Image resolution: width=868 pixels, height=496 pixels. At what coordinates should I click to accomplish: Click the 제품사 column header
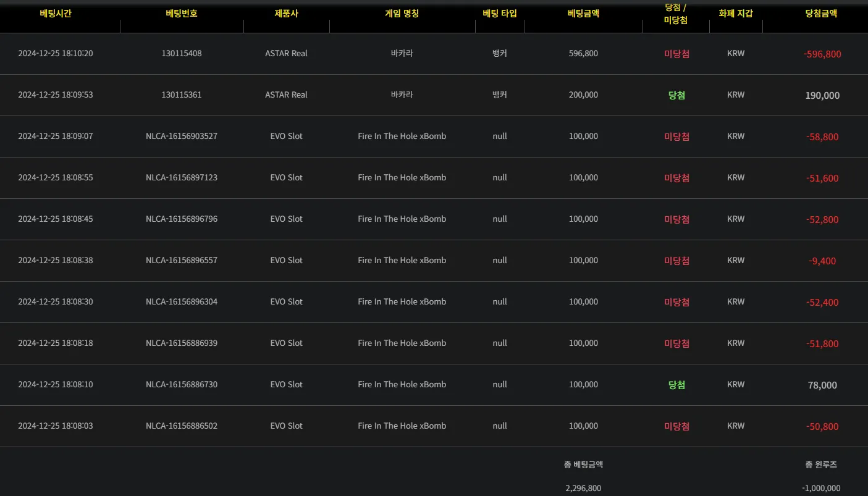286,14
